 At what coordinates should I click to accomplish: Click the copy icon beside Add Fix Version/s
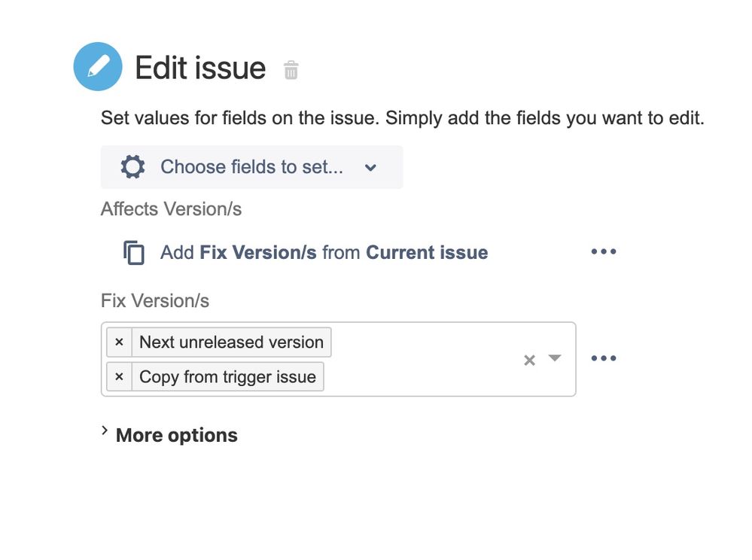pyautogui.click(x=134, y=252)
